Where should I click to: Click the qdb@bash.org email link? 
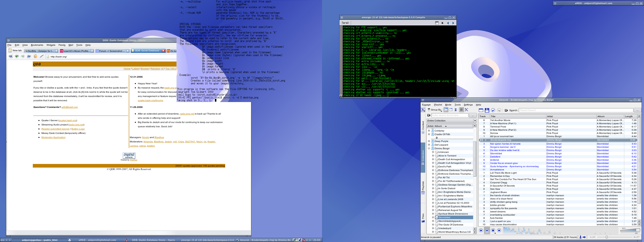[69, 107]
